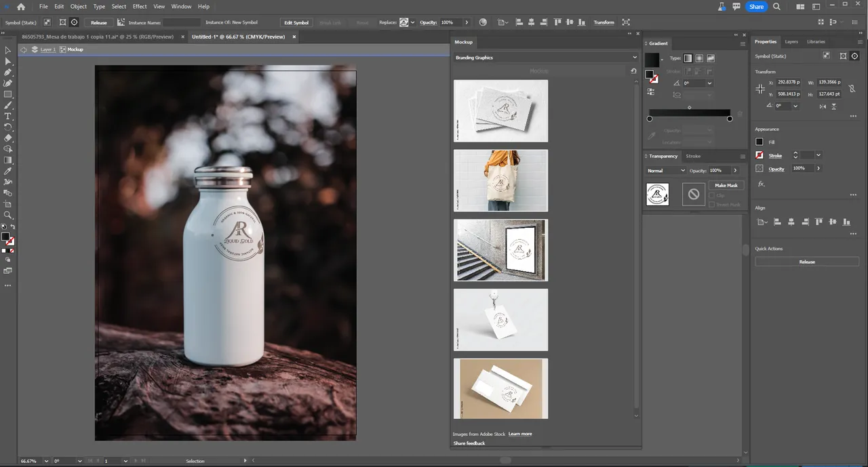
Task: Switch to the Libraries tab
Action: tap(816, 41)
